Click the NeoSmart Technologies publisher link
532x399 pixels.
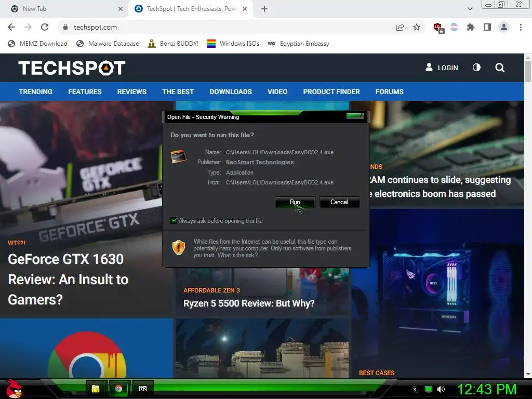click(x=260, y=162)
